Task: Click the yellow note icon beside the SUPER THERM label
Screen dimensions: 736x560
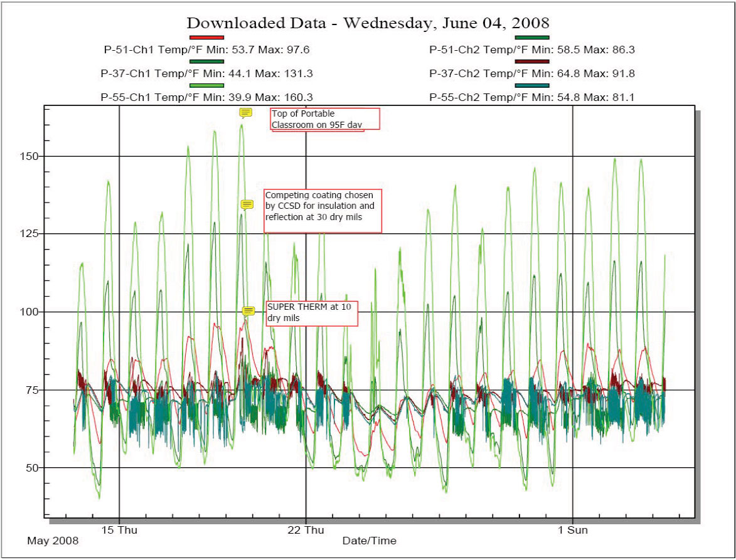Action: click(x=248, y=311)
